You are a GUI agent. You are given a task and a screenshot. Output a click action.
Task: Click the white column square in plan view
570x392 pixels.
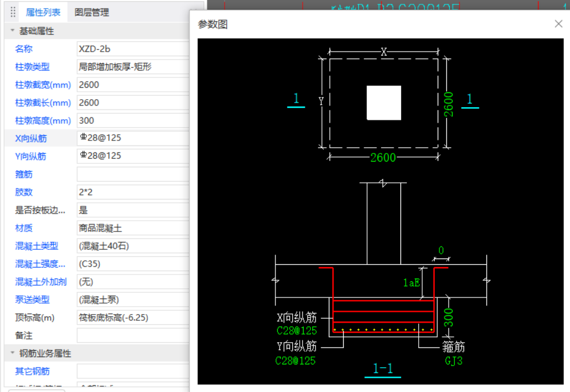tap(384, 103)
